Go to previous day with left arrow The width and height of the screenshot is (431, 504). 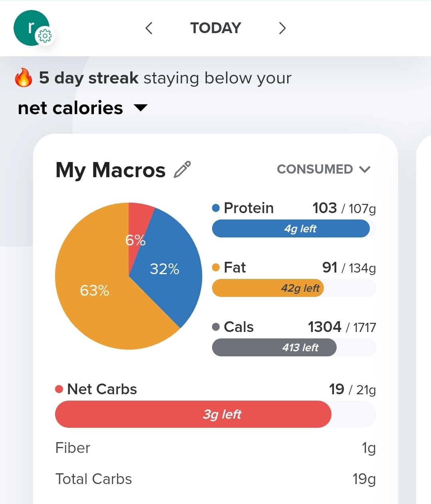click(x=149, y=28)
